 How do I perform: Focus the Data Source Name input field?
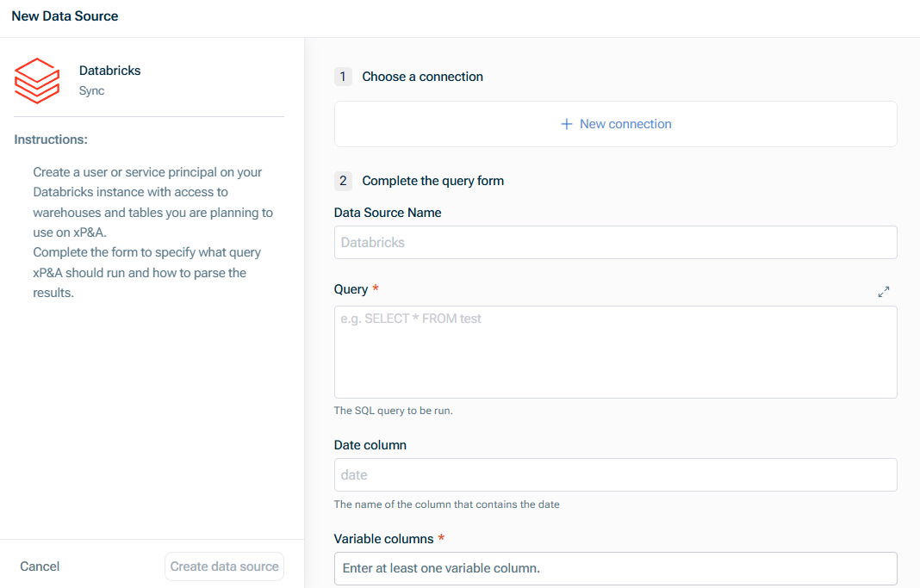point(615,242)
